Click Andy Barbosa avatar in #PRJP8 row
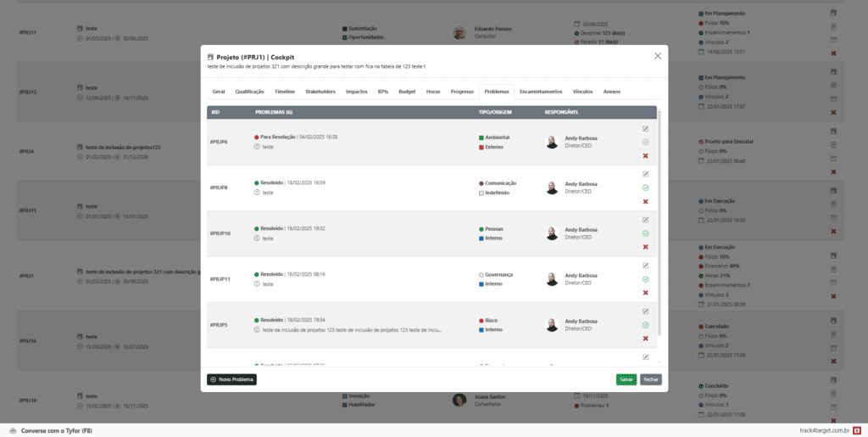This screenshot has height=437, width=868. [x=552, y=188]
